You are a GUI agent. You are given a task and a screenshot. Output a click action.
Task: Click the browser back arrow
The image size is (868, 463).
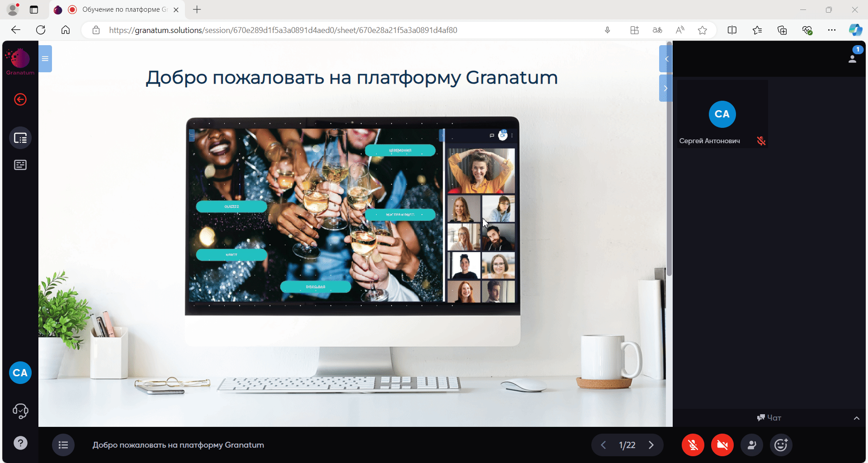pyautogui.click(x=16, y=30)
